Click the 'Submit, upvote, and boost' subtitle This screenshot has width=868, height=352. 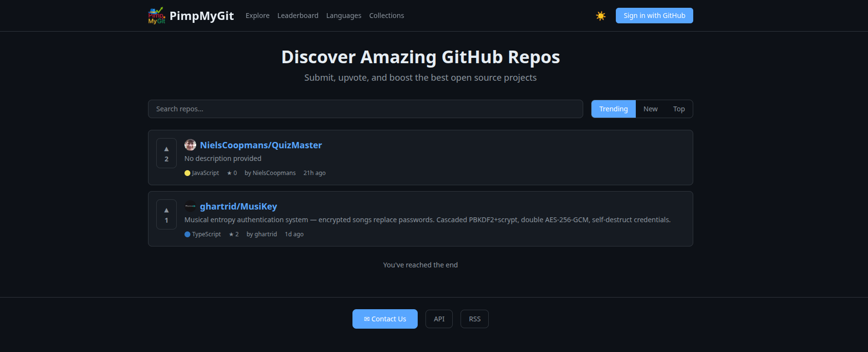(x=421, y=78)
